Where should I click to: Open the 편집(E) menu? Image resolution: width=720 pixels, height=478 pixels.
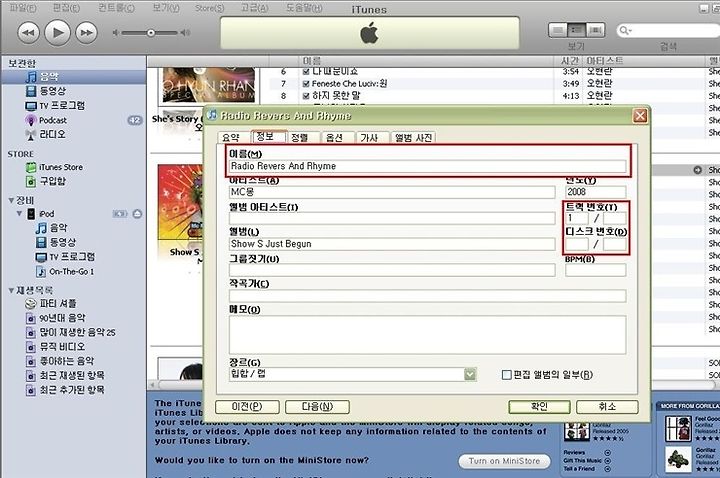(x=66, y=8)
